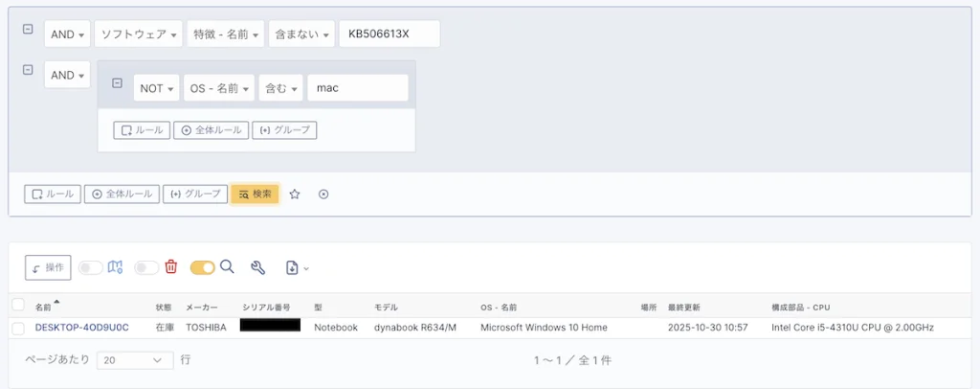Click the bottom グループ button beside 検索
980x389 pixels.
195,194
